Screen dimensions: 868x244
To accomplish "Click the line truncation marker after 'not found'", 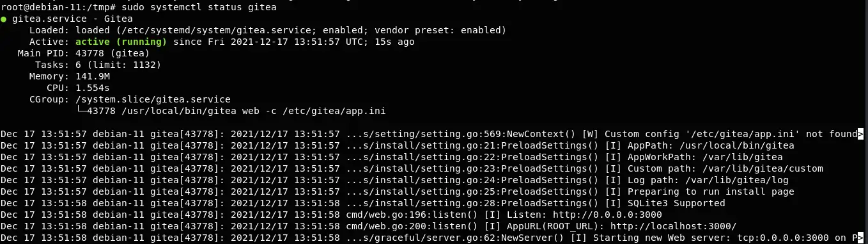I will pyautogui.click(x=861, y=134).
